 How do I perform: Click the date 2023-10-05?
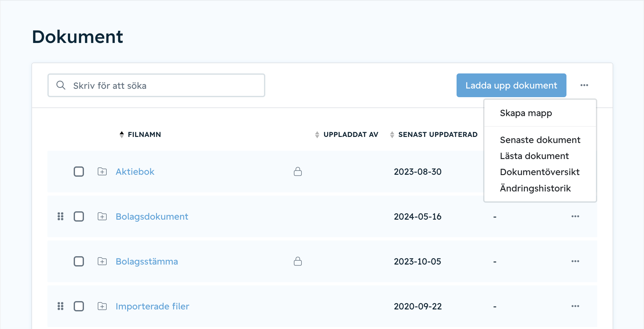(x=417, y=261)
